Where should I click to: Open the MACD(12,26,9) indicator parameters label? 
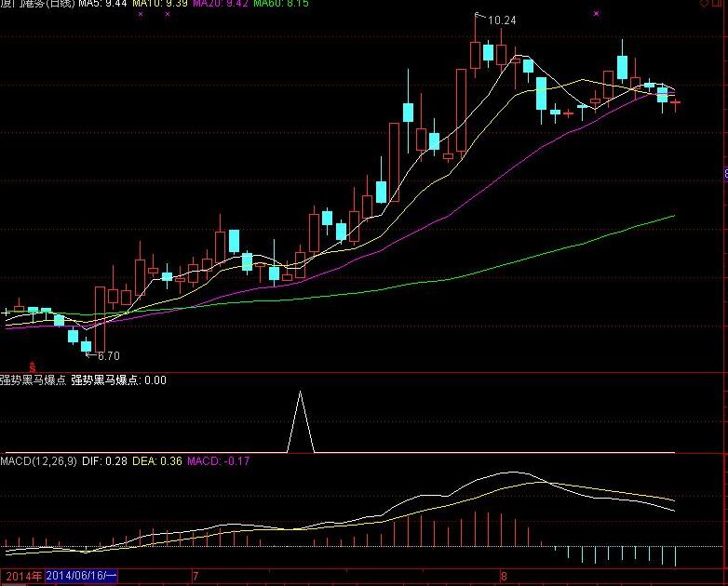(x=38, y=460)
